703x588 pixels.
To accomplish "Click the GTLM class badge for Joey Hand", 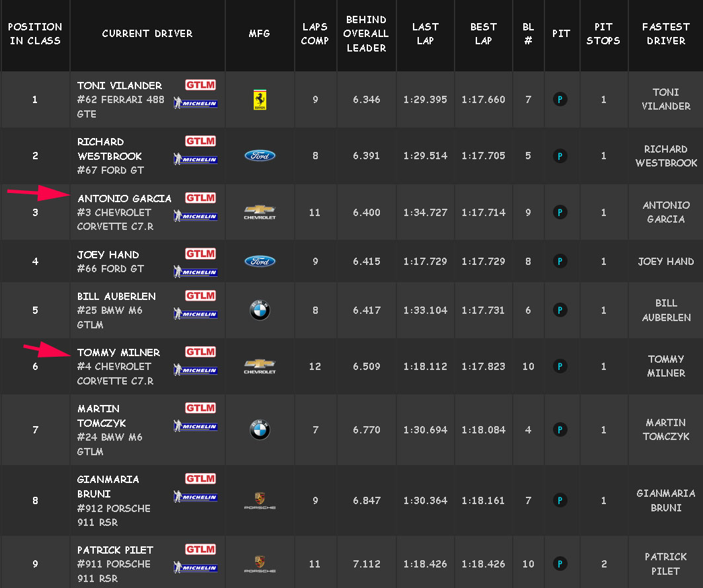I will (200, 254).
